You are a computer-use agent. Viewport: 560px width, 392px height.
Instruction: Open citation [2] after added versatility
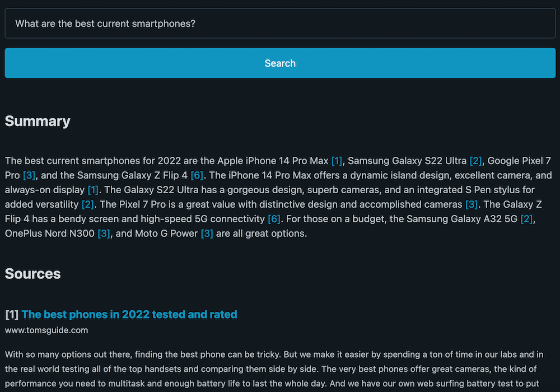point(87,204)
